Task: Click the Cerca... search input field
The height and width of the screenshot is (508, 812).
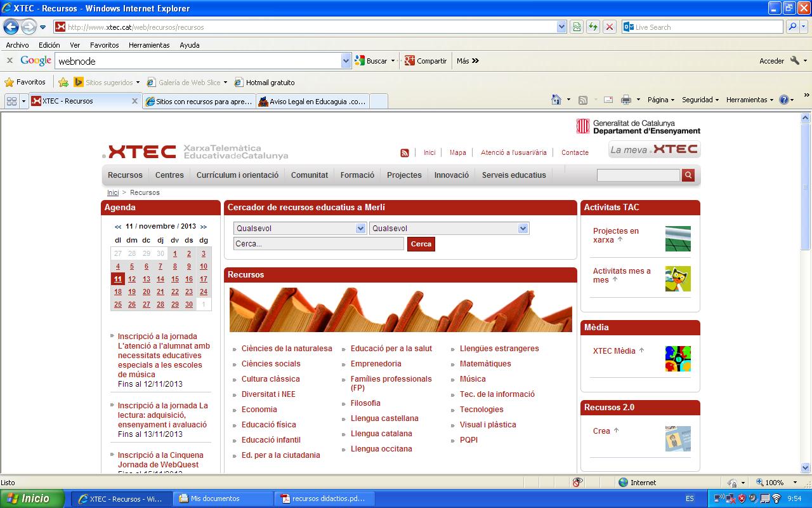Action: point(318,244)
